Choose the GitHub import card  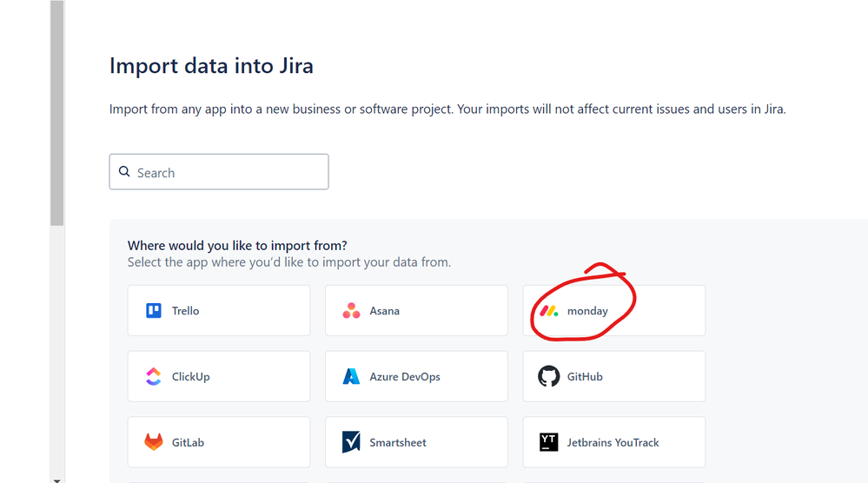tap(614, 376)
